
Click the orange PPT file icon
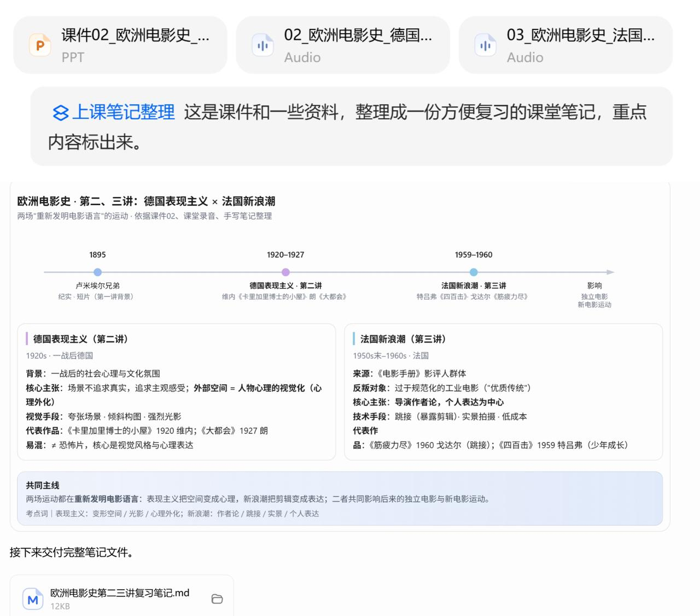point(40,45)
